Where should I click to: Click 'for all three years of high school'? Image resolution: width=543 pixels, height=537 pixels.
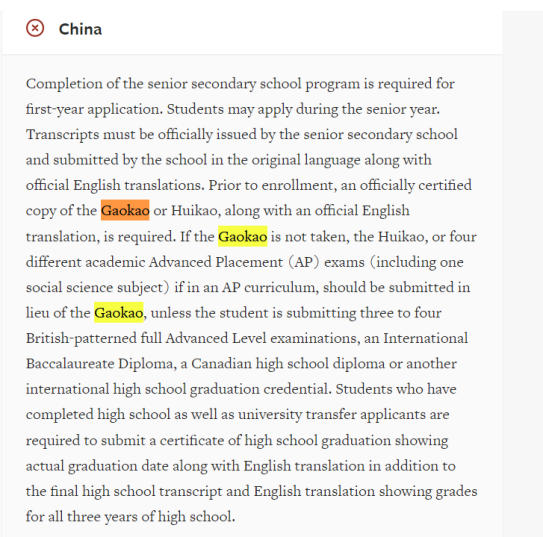129,517
